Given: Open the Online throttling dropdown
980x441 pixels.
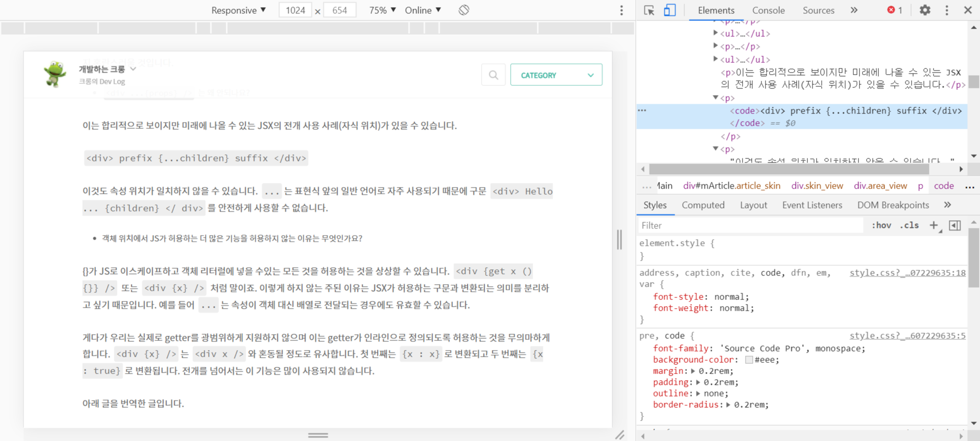Looking at the screenshot, I should click(x=423, y=10).
